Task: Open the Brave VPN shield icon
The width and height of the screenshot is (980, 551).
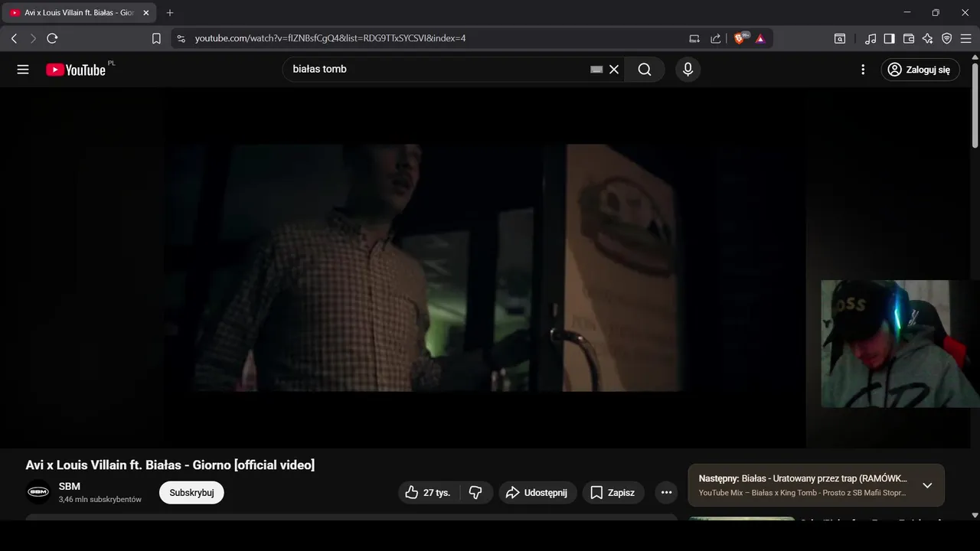Action: pos(947,38)
